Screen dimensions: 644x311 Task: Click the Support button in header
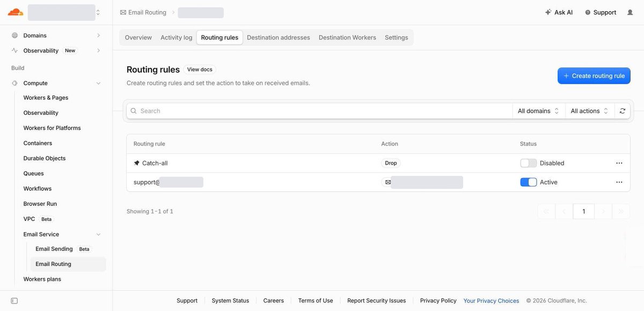click(x=601, y=12)
